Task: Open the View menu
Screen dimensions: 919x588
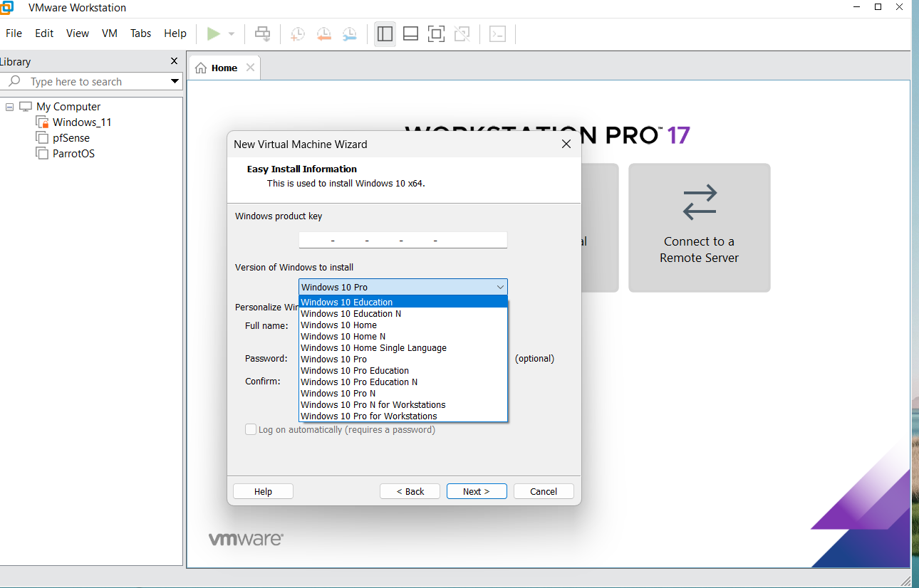Action: [78, 33]
